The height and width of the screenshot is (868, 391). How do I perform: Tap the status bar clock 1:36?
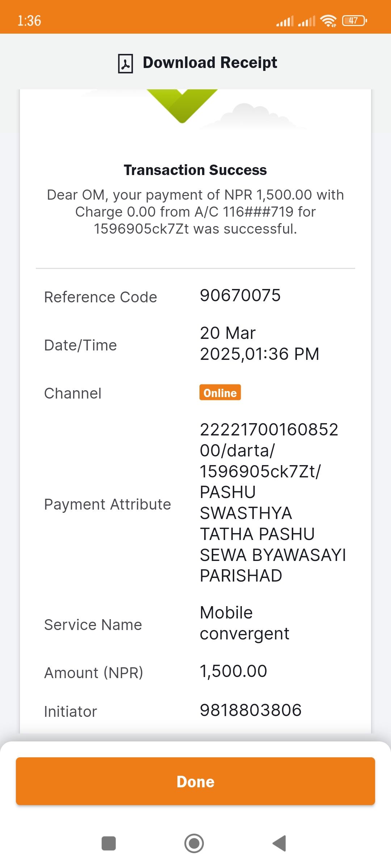click(29, 21)
